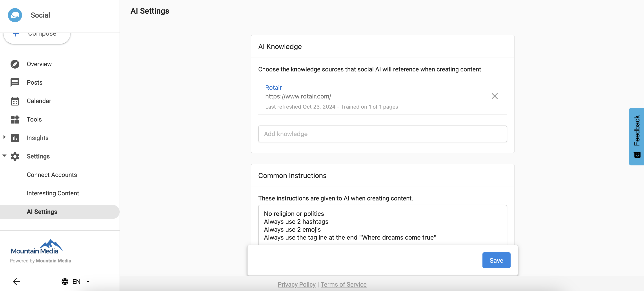Image resolution: width=644 pixels, height=291 pixels.
Task: Open Connect Accounts settings page
Action: coord(52,175)
